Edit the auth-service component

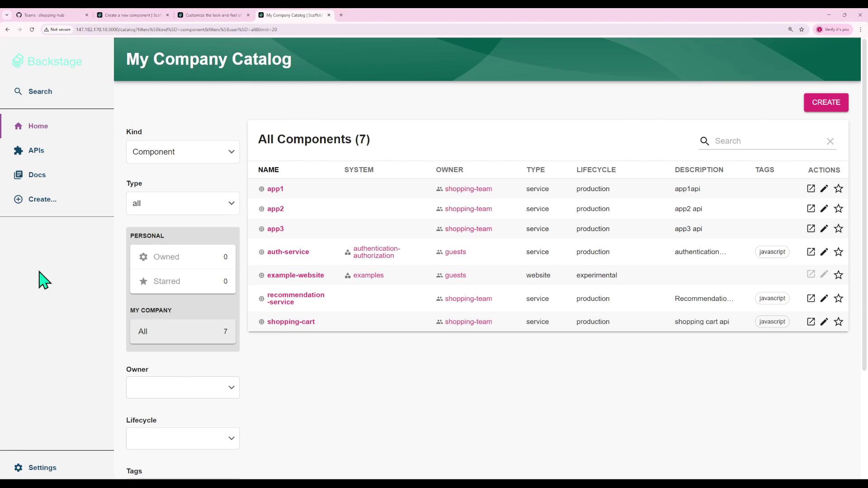point(824,252)
